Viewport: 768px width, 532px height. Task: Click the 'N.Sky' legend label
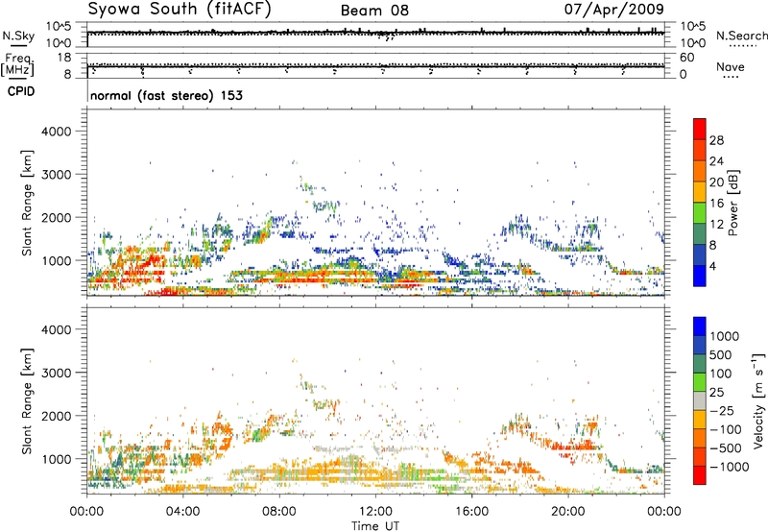point(18,36)
